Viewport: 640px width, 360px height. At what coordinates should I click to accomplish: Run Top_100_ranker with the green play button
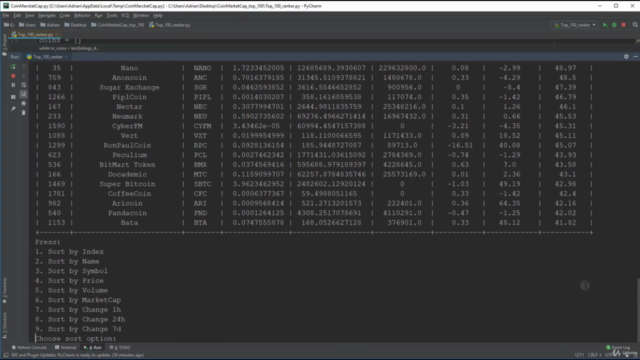coord(605,25)
